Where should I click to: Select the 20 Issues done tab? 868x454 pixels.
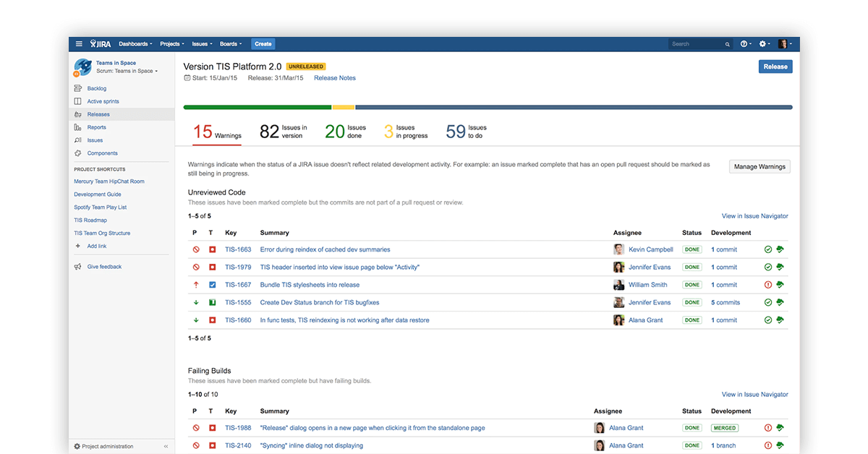click(346, 132)
